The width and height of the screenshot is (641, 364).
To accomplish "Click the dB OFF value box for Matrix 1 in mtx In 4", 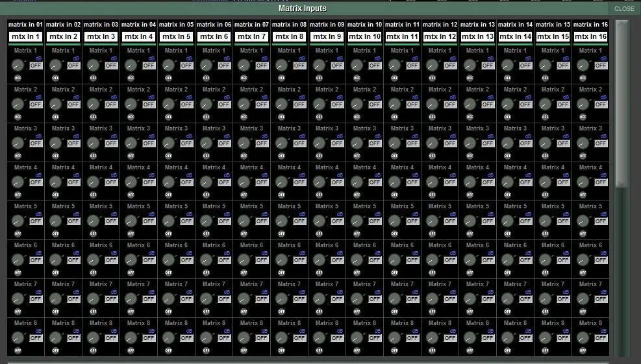I will click(x=149, y=66).
